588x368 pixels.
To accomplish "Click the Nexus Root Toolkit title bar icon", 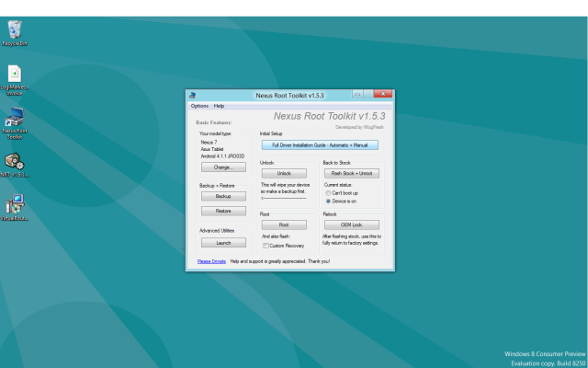I will (x=192, y=96).
